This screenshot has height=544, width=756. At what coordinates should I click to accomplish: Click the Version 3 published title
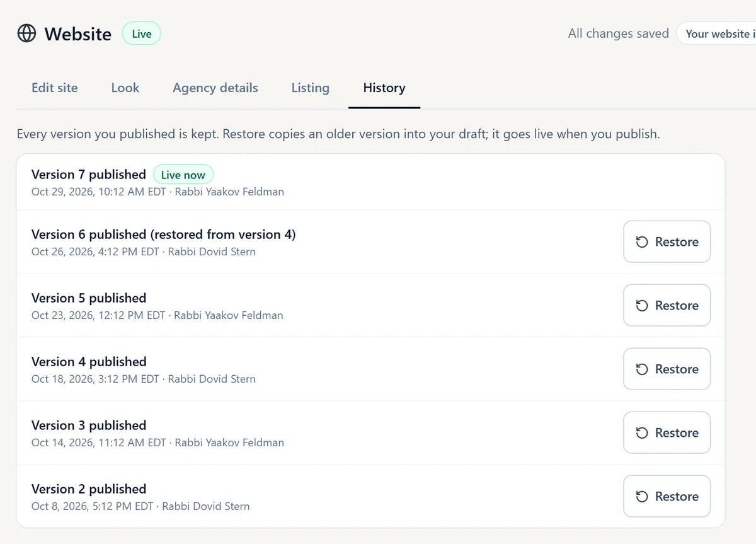point(89,425)
